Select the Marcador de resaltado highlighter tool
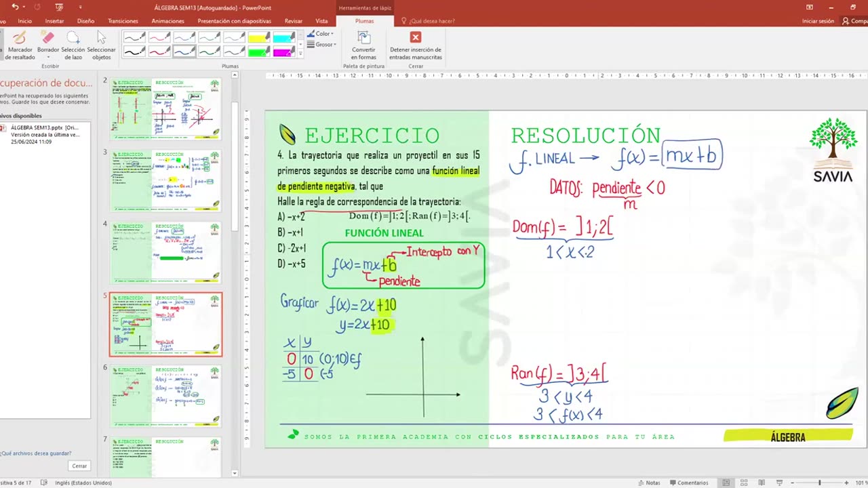The height and width of the screenshot is (488, 868). tap(20, 45)
